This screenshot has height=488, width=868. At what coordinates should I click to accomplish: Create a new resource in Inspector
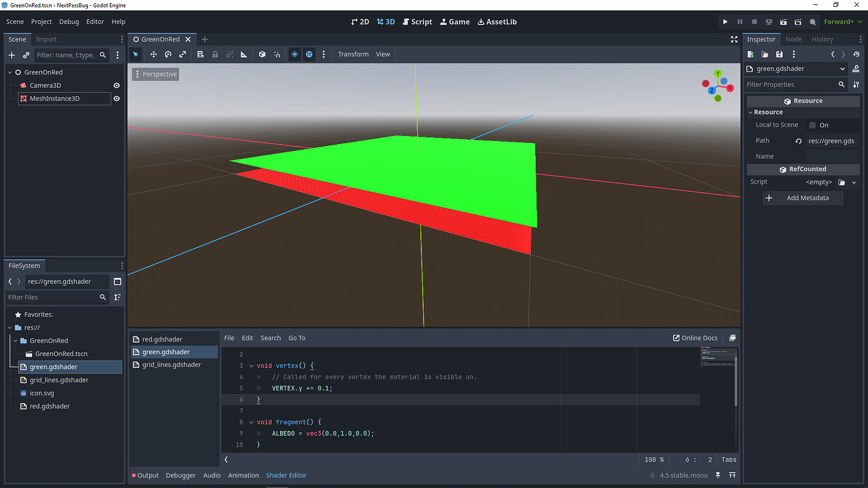tap(750, 55)
